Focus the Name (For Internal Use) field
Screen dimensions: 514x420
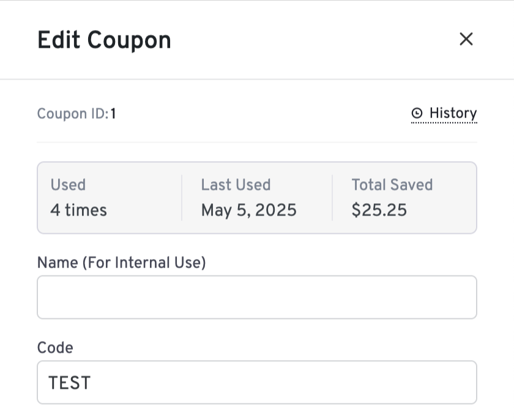tap(256, 297)
